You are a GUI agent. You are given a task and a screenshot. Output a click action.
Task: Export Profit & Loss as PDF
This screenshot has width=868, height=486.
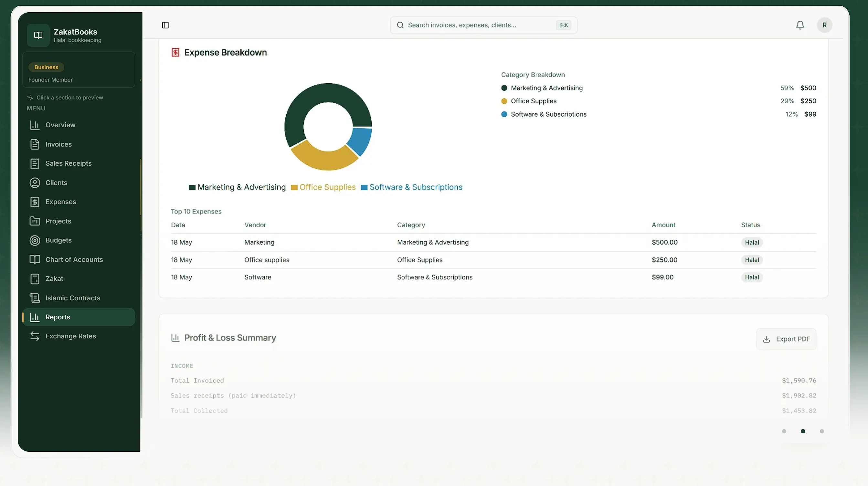[786, 339]
